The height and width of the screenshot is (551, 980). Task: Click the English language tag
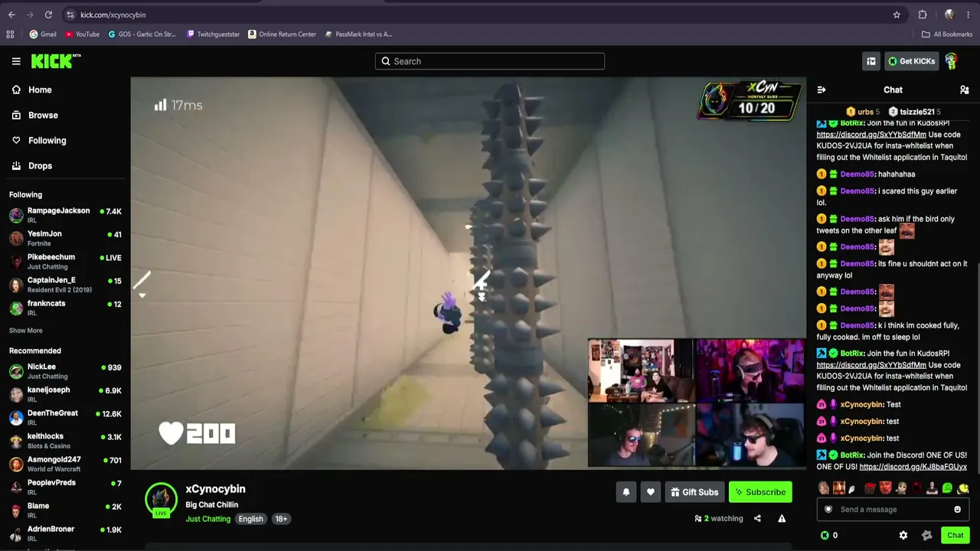pos(250,519)
